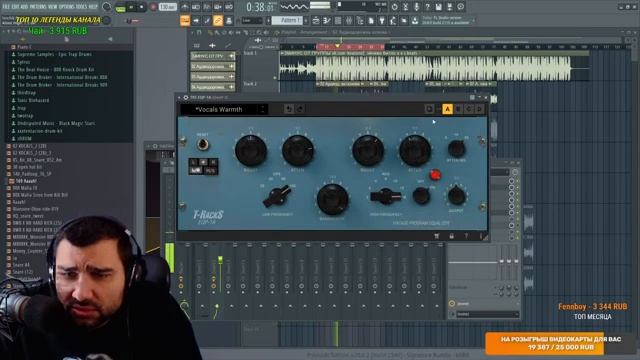640x360 pixels.
Task: Click the padlock icon in plugin footer
Action: point(451,236)
